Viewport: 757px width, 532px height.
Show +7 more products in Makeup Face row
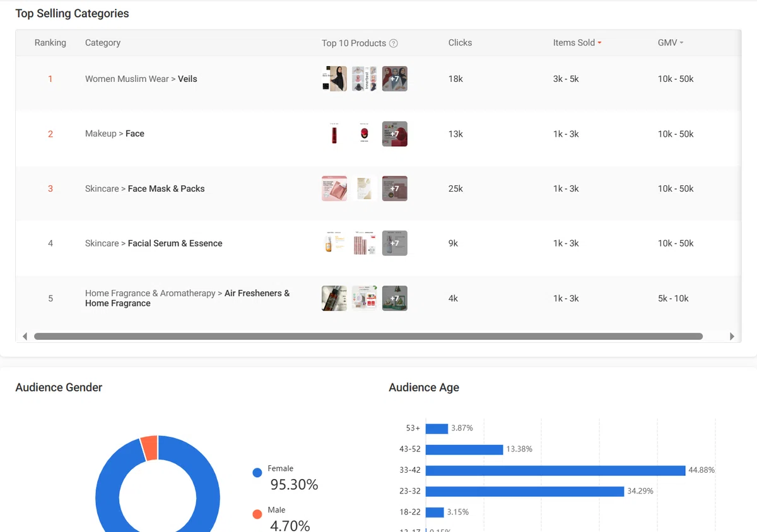click(395, 134)
